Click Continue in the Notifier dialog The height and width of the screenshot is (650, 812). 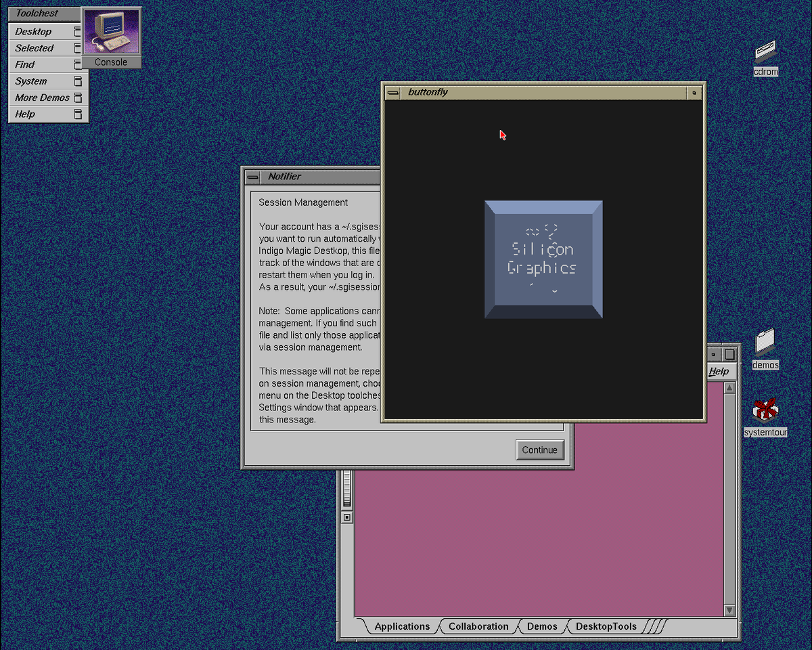click(x=540, y=450)
